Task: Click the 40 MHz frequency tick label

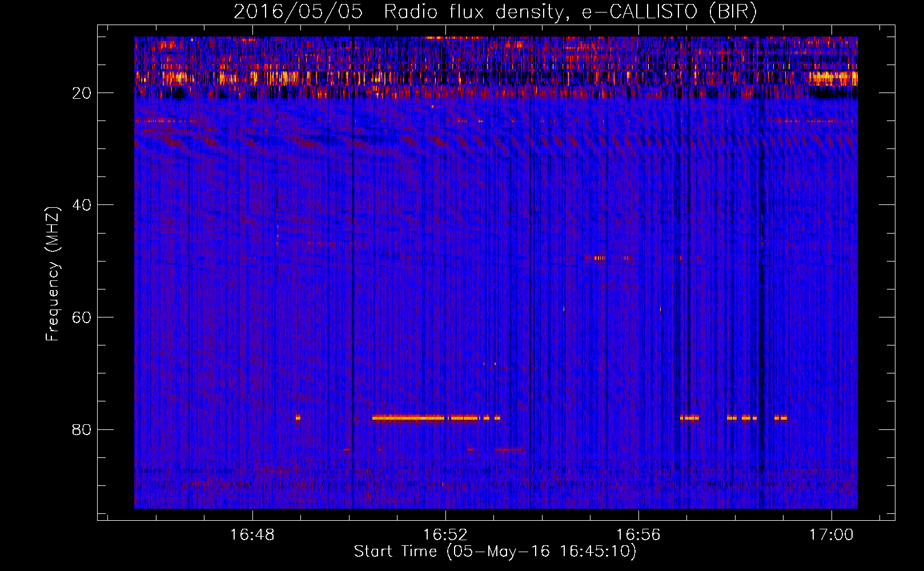Action: tap(82, 205)
